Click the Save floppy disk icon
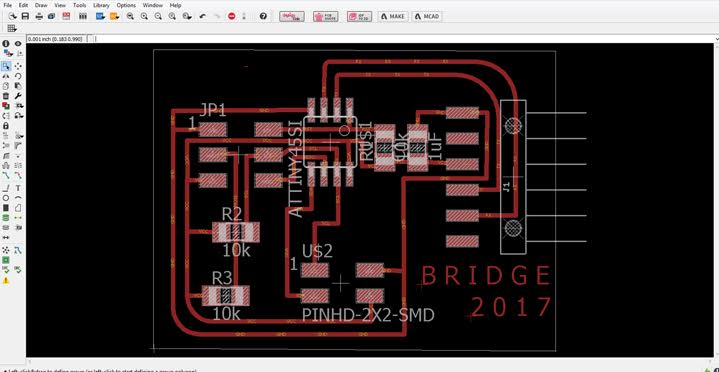Screen dimensions: 719x372 point(25,17)
